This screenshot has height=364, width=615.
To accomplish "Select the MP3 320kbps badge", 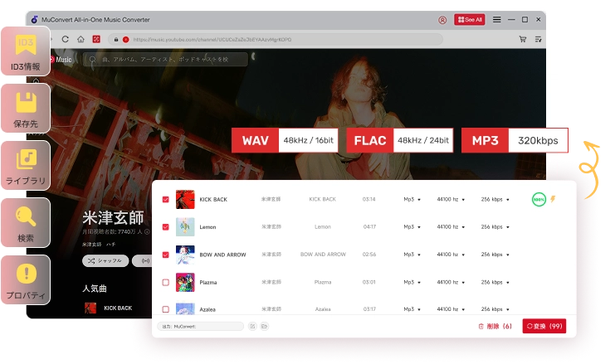I will 515,140.
